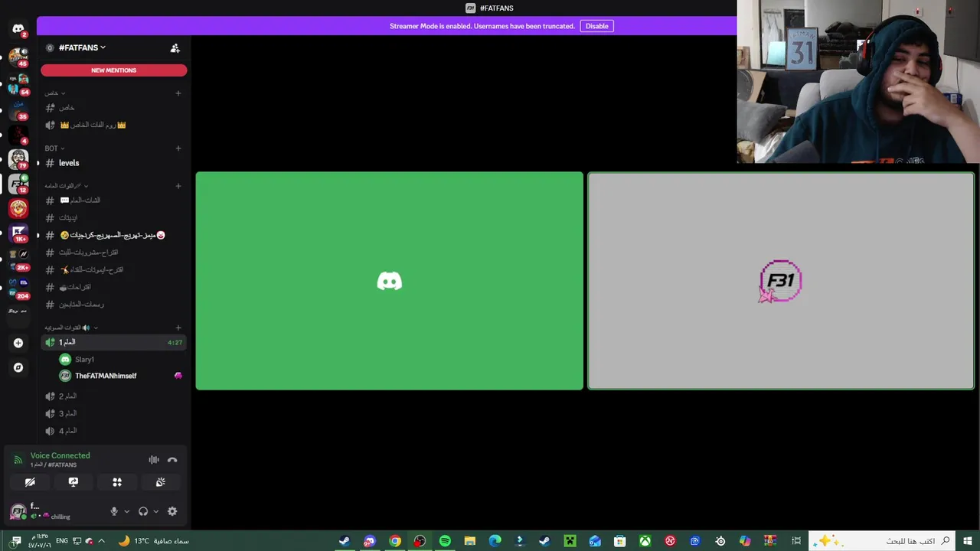This screenshot has height=551, width=980.
Task: Collapse the القنوات الصوتيه voice category
Action: 71,328
